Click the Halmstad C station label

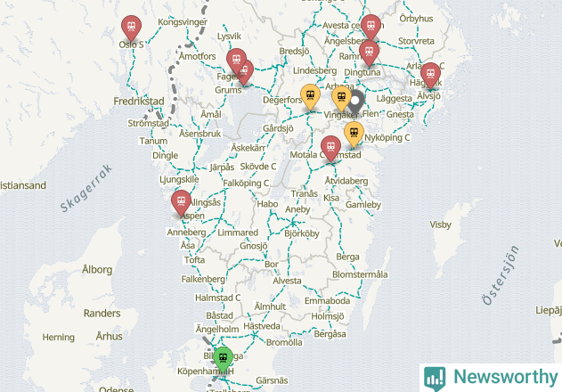(x=217, y=298)
